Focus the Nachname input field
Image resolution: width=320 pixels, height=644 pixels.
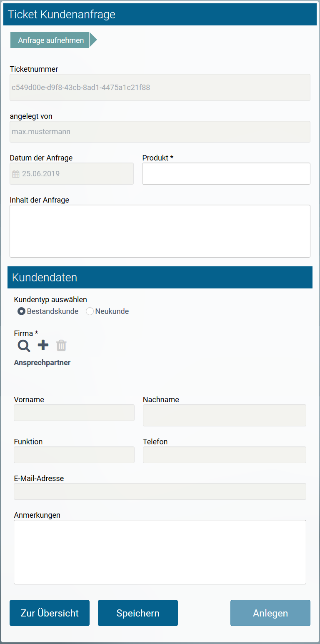[x=224, y=415]
